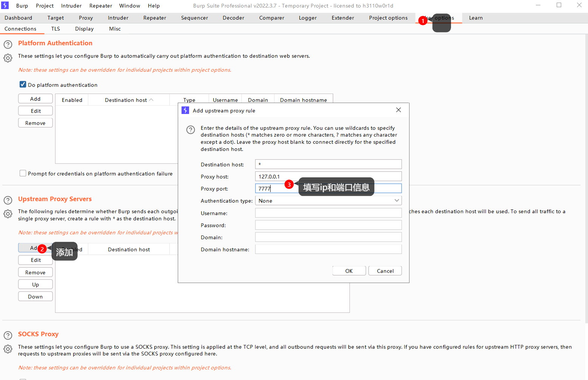Viewport: 588px width, 380px height.
Task: Sort by Destination host column in authentication table
Action: [129, 100]
